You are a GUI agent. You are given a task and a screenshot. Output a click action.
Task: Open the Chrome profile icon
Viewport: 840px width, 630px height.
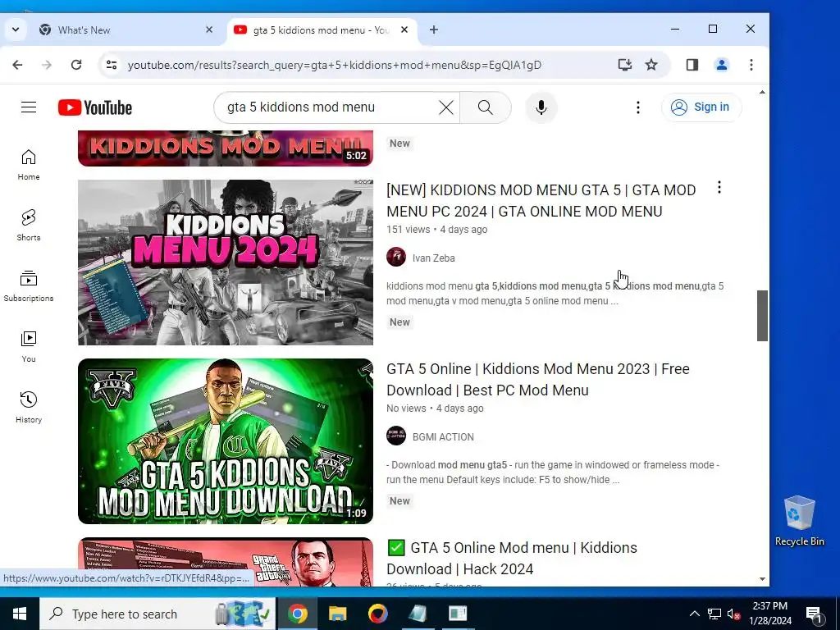(722, 65)
